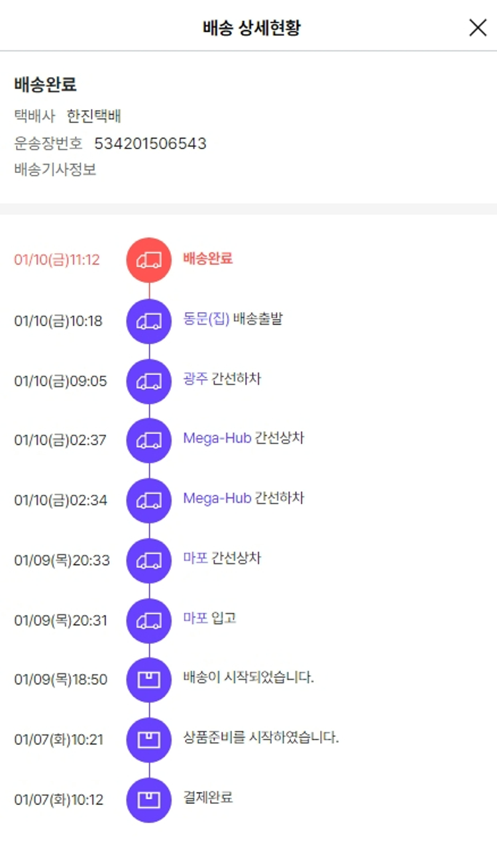This screenshot has width=497, height=868.
Task: Click the red truck icon for 배송완료
Action: point(149,260)
